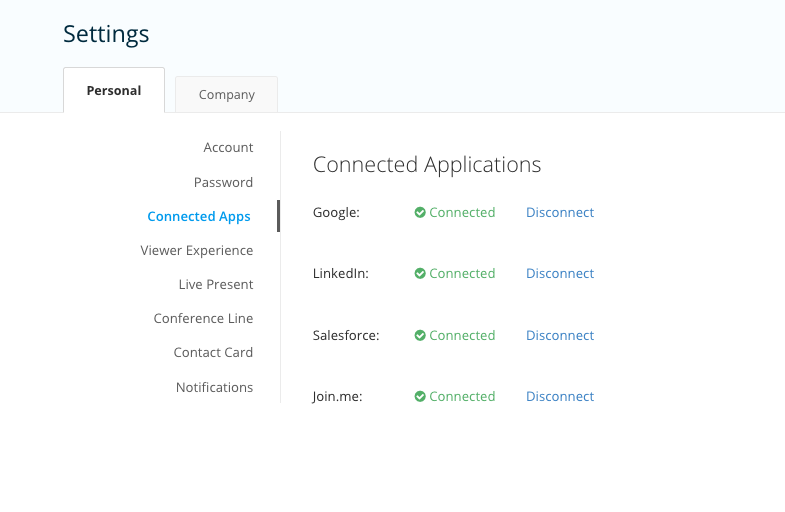
Task: Select the Personal tab
Action: pyautogui.click(x=114, y=91)
